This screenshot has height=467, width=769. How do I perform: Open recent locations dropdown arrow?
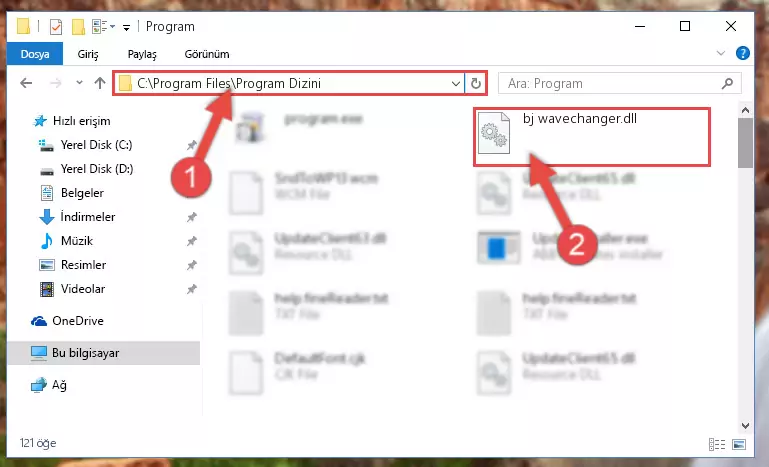point(79,83)
